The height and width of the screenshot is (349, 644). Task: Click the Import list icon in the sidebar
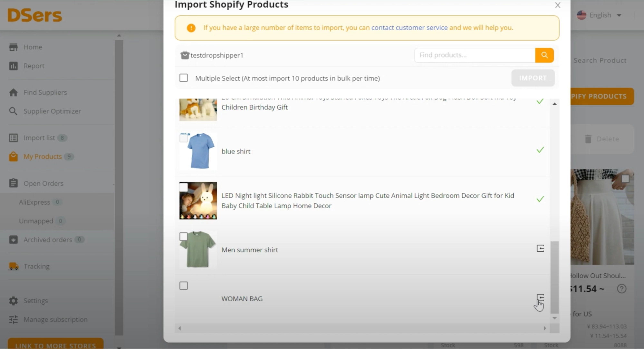13,138
